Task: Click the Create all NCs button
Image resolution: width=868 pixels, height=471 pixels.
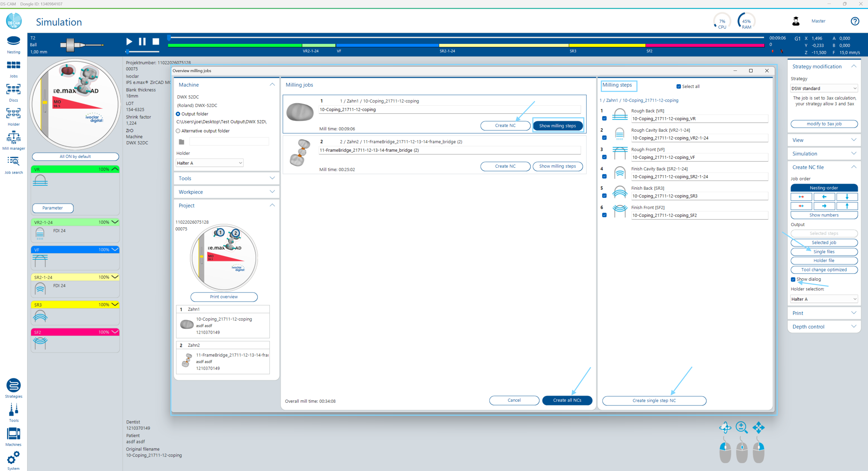Action: point(567,400)
